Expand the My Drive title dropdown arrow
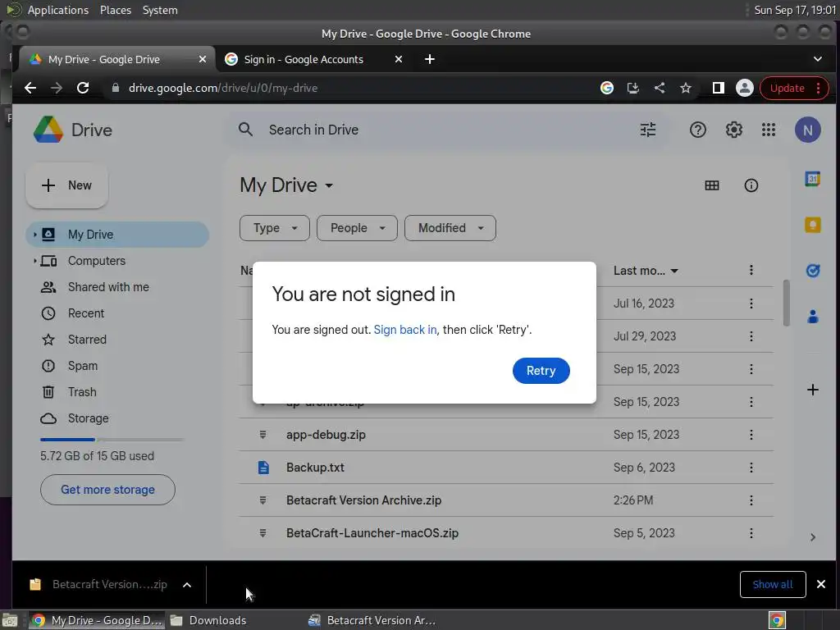The image size is (840, 630). click(x=329, y=186)
